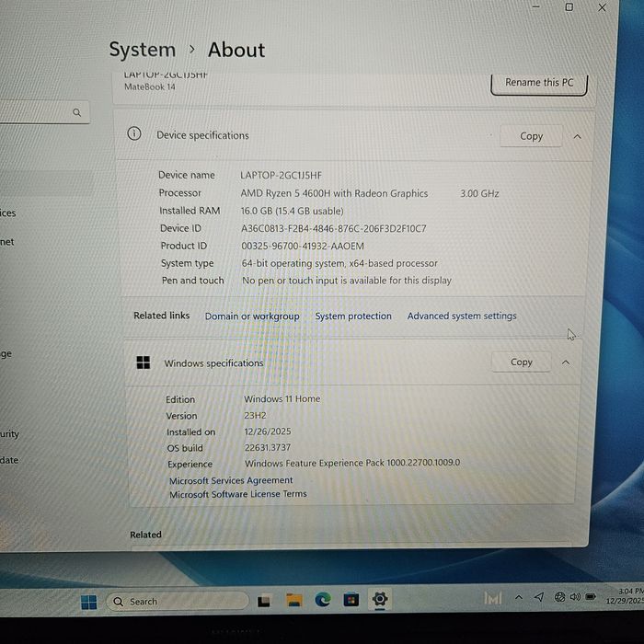Select Product ID 00325-96700-41932-AAOEM

pyautogui.click(x=303, y=246)
